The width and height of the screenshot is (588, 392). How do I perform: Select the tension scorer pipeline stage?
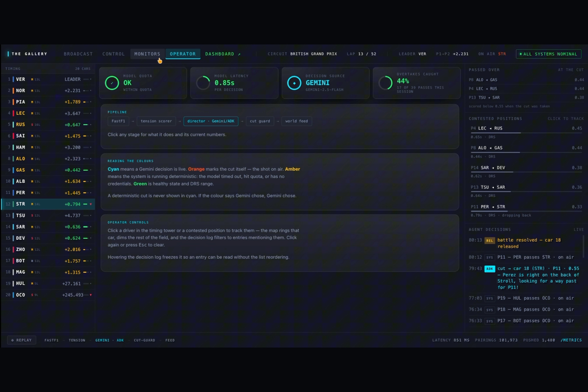[156, 121]
